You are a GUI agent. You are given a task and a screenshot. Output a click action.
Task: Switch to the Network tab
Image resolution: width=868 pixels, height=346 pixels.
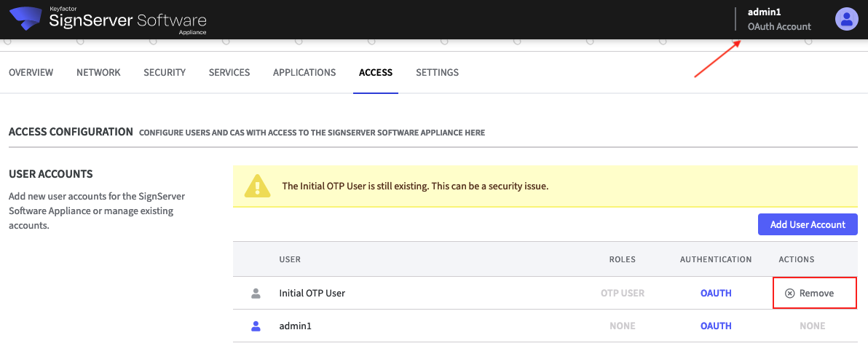98,73
